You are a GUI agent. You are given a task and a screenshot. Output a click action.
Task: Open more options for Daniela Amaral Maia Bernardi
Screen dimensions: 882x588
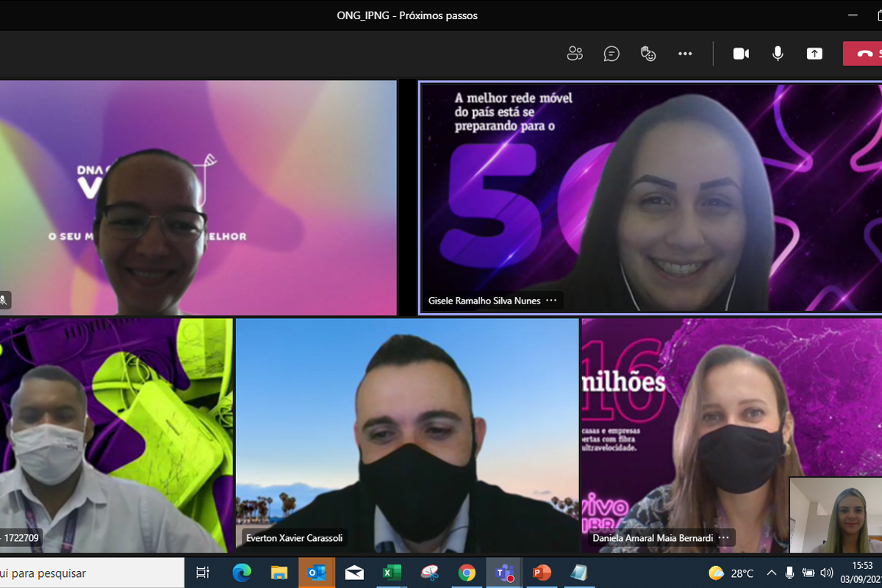click(724, 538)
